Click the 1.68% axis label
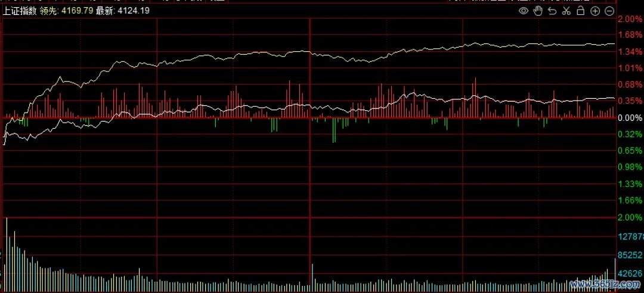This screenshot has height=293, width=644. pyautogui.click(x=629, y=35)
